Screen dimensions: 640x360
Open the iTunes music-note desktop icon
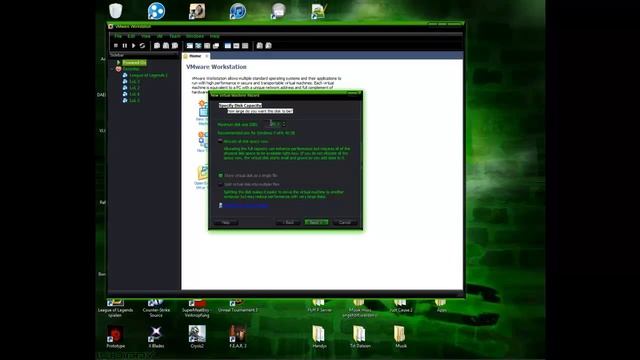click(x=238, y=11)
